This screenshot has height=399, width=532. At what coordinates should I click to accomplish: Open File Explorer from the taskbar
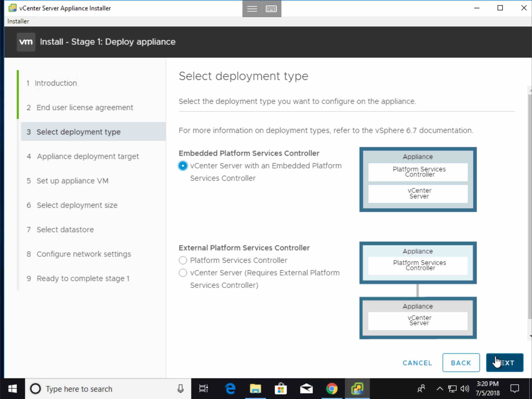tap(255, 389)
